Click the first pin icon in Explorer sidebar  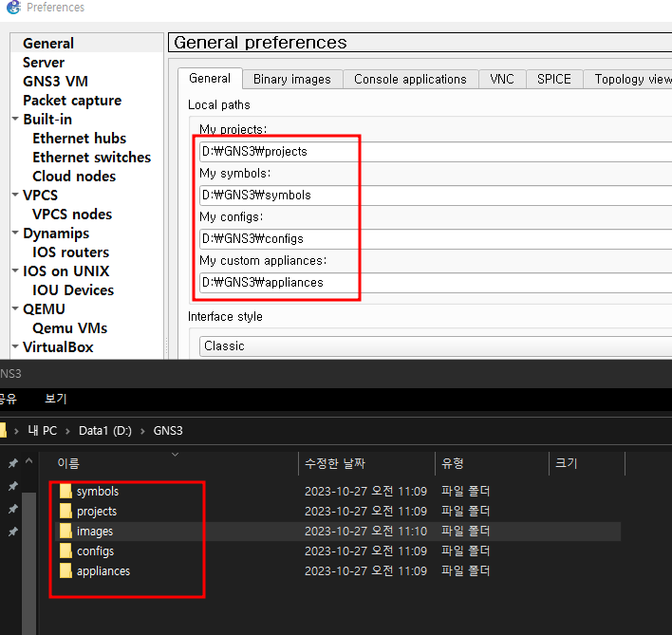[13, 463]
